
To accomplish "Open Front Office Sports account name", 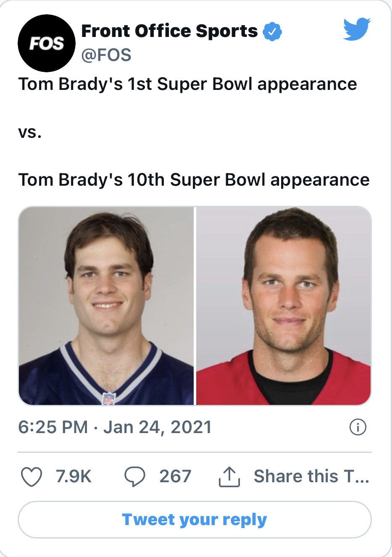I will click(x=169, y=31).
